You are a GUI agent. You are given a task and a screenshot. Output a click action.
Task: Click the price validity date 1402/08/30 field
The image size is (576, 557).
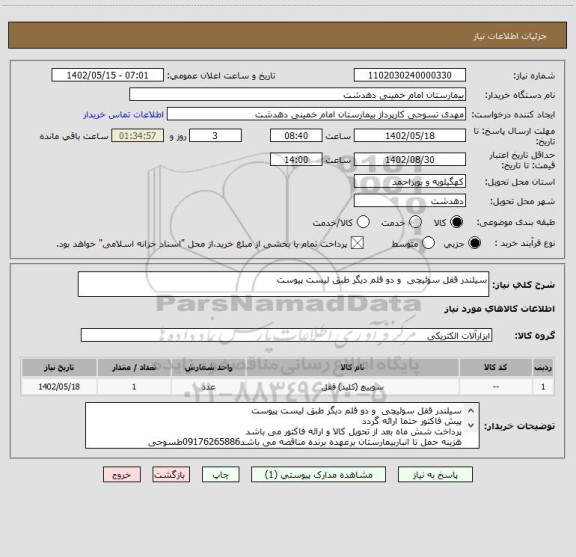click(x=410, y=159)
